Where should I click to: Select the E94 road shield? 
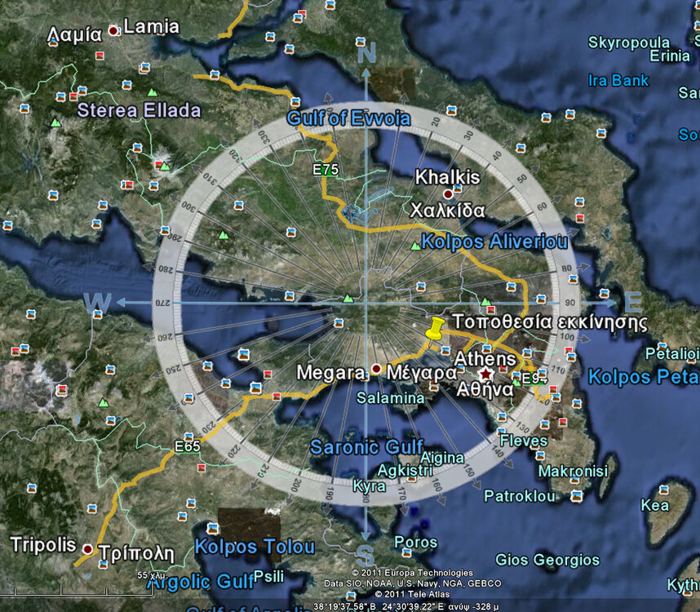[x=533, y=378]
